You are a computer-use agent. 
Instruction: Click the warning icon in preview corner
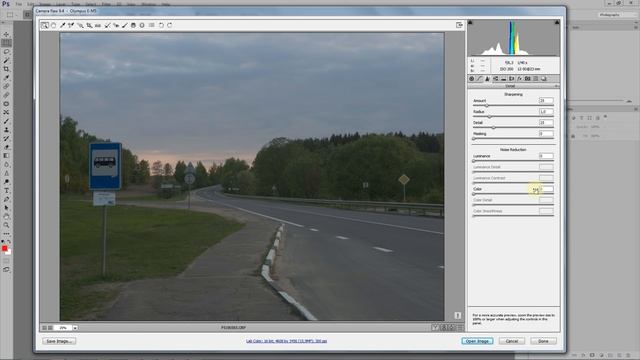pos(458,316)
